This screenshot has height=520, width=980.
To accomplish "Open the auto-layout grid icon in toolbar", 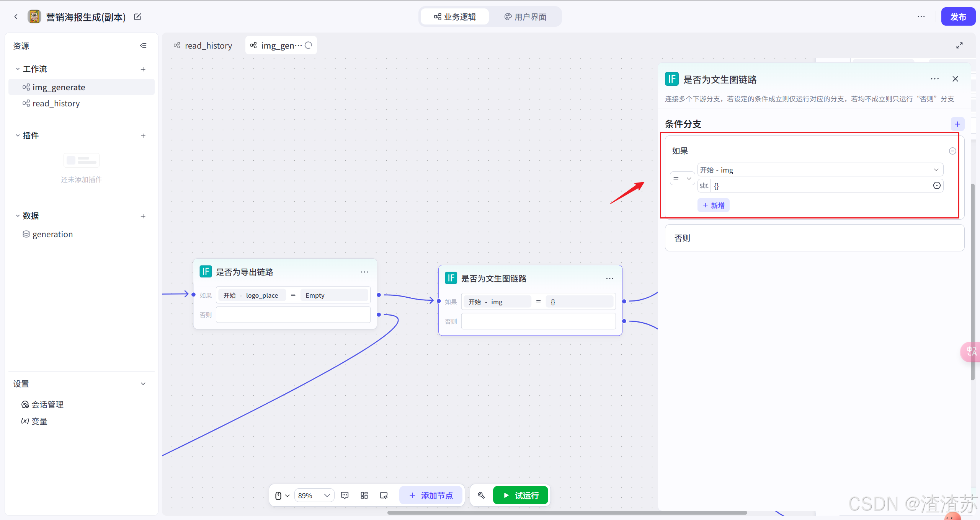I will (364, 496).
